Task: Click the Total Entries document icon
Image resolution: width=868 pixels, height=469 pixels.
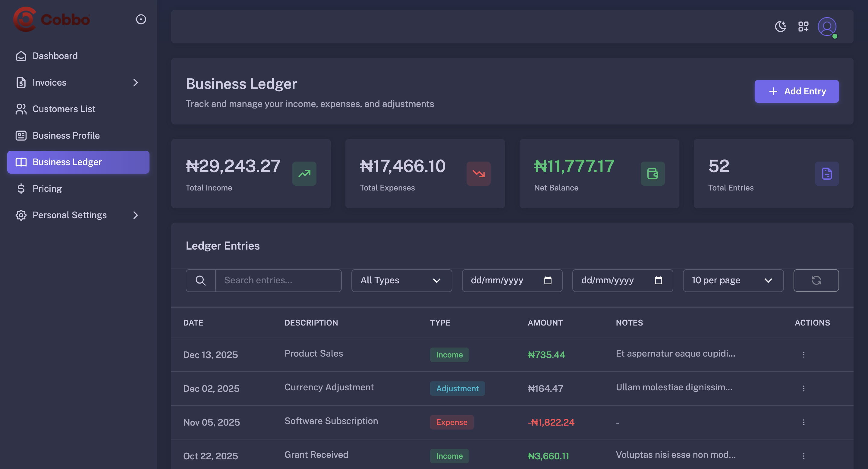Action: [x=826, y=174]
